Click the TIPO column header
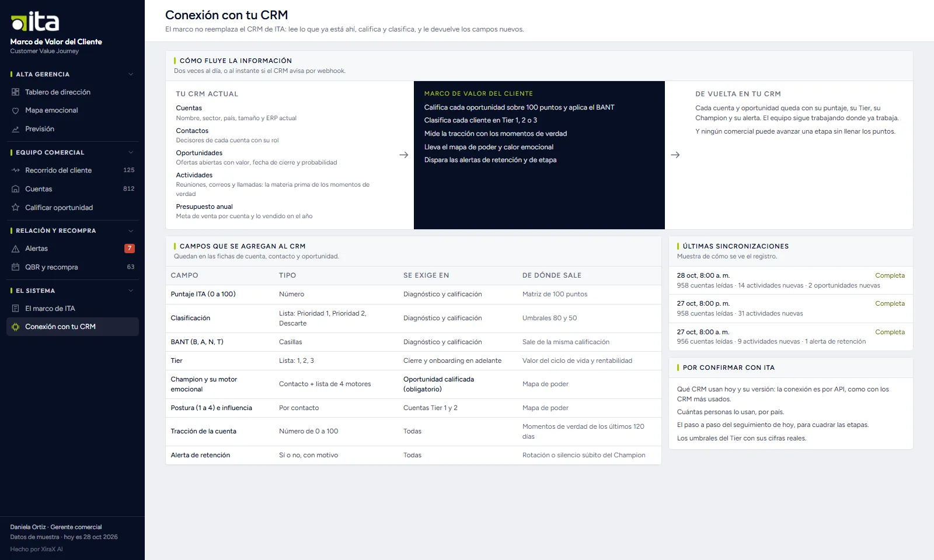 click(x=287, y=275)
